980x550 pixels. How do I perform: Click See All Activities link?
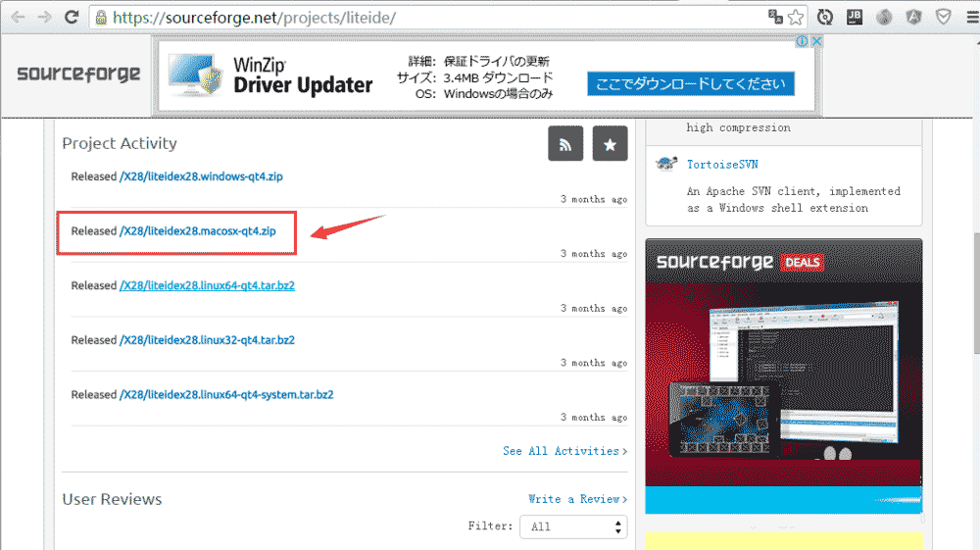point(565,451)
